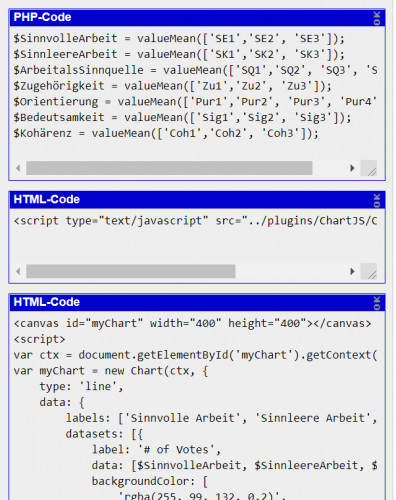Click the left scroll arrow in the script HTML-Code box
The image size is (396, 500).
(18, 271)
